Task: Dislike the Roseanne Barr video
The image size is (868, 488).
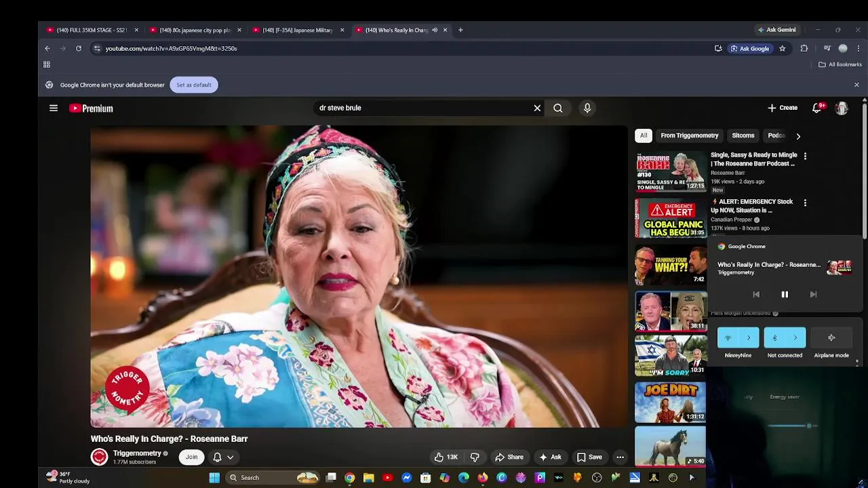Action: coord(475,457)
